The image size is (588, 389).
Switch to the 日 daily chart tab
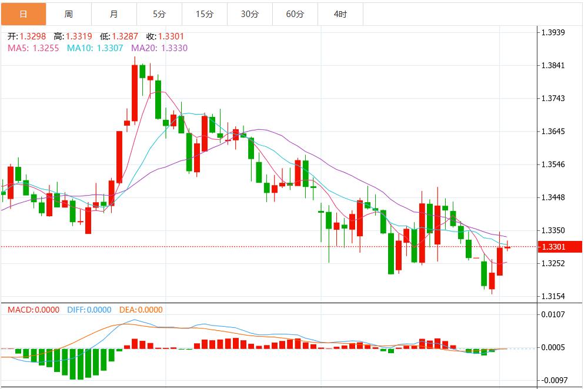(x=23, y=14)
